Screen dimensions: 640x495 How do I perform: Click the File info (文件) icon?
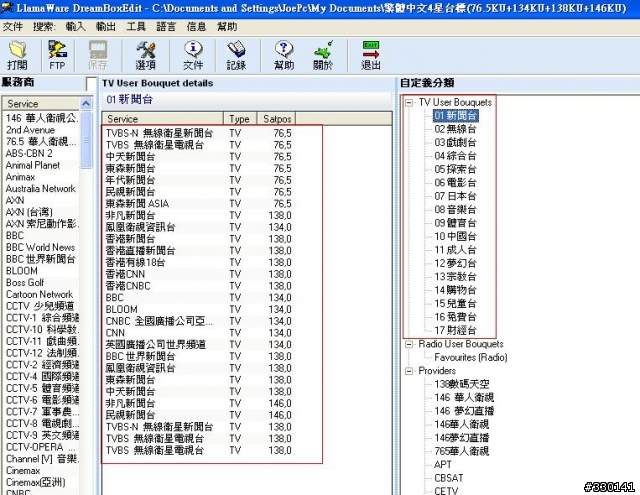coord(193,55)
